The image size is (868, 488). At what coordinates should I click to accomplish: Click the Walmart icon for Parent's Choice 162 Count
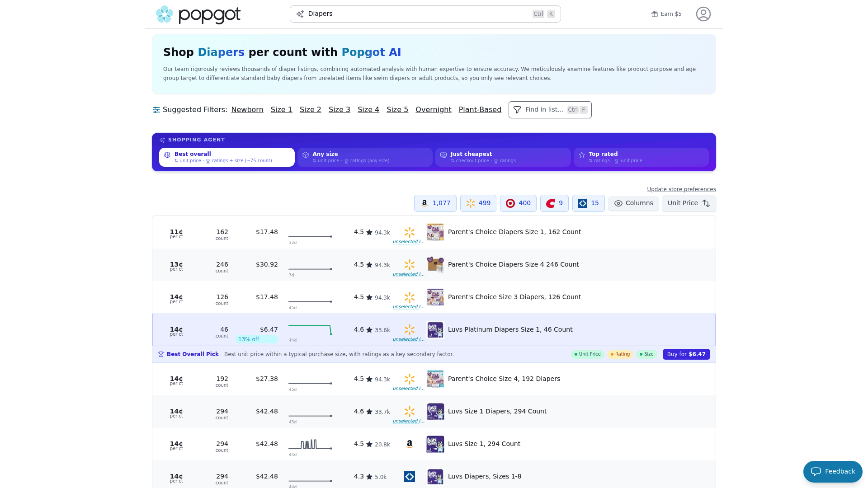[410, 232]
